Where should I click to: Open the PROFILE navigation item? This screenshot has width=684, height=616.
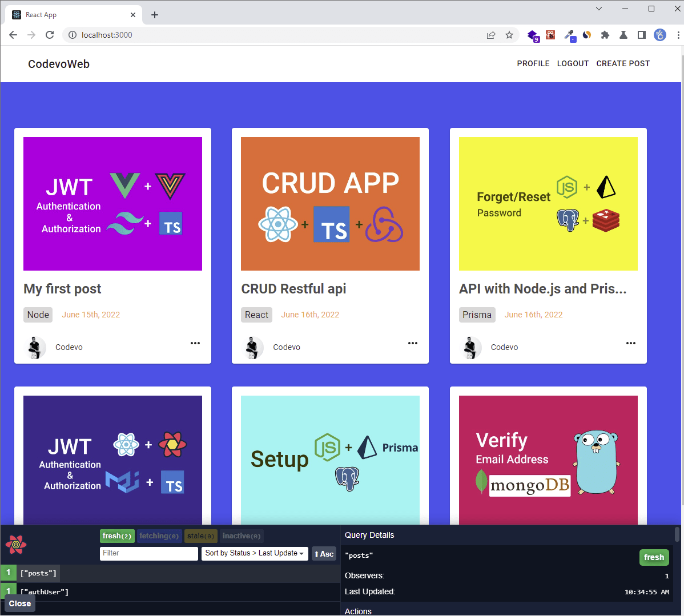tap(533, 63)
